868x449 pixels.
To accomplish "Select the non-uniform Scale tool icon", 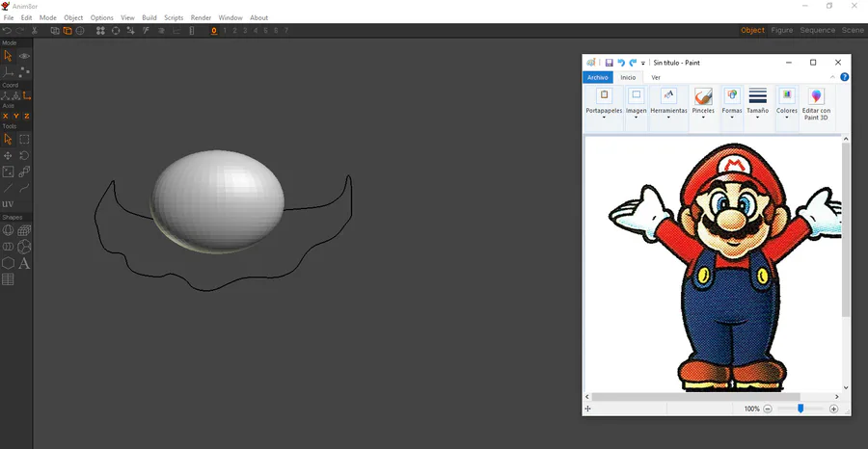I will coord(8,172).
